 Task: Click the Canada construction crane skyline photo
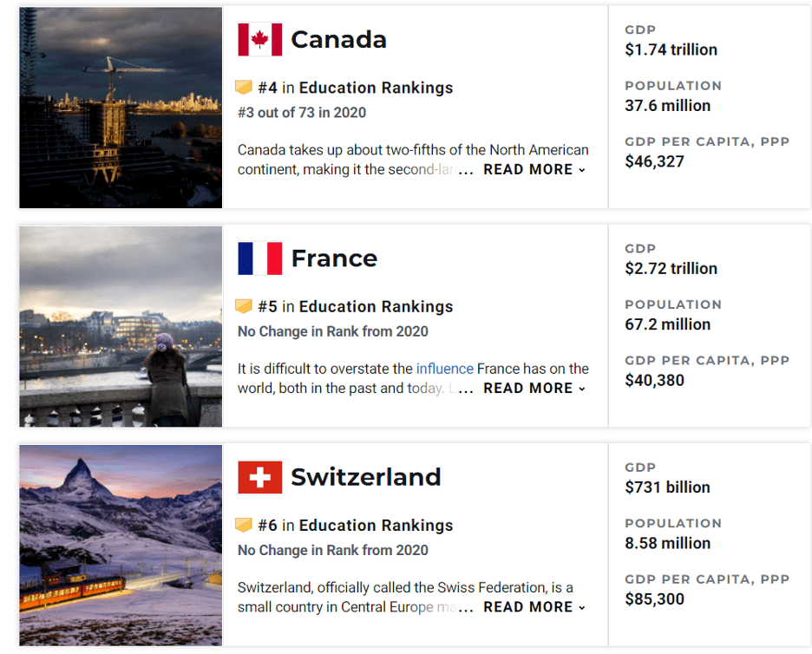[121, 108]
